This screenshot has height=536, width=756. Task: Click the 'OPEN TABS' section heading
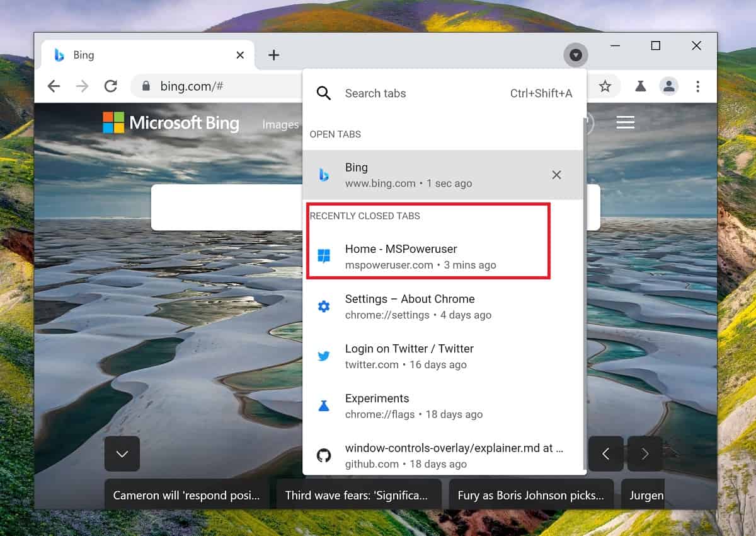[335, 134]
